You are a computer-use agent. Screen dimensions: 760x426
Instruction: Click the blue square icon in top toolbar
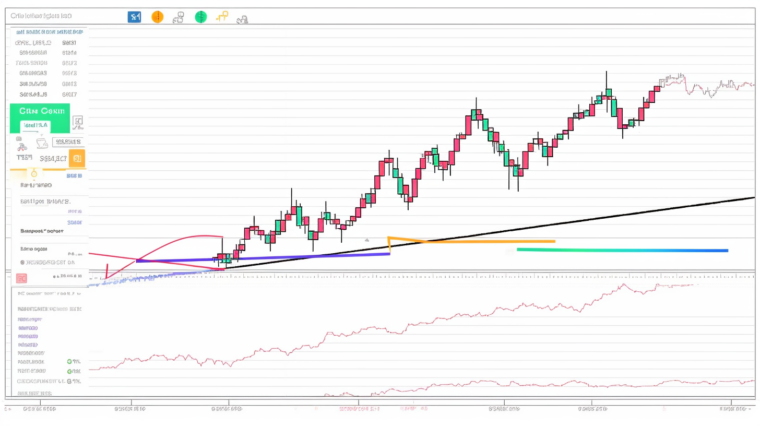[x=135, y=17]
